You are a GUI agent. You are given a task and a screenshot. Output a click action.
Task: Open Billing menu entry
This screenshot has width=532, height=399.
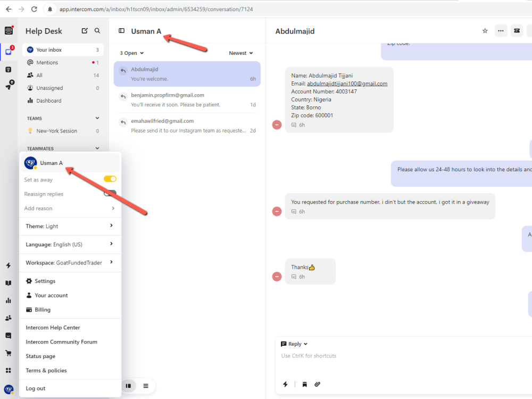tap(70, 310)
